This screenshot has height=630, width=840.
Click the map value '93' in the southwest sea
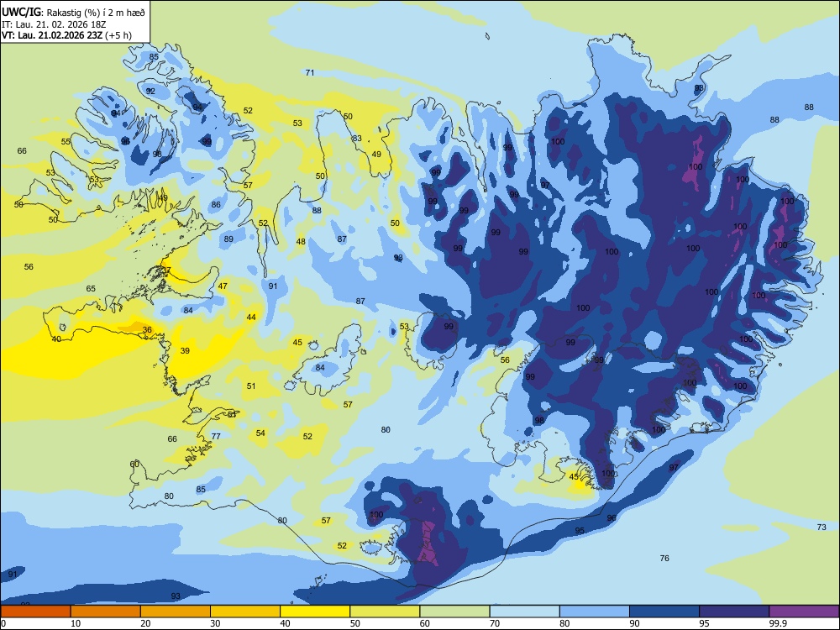point(176,596)
